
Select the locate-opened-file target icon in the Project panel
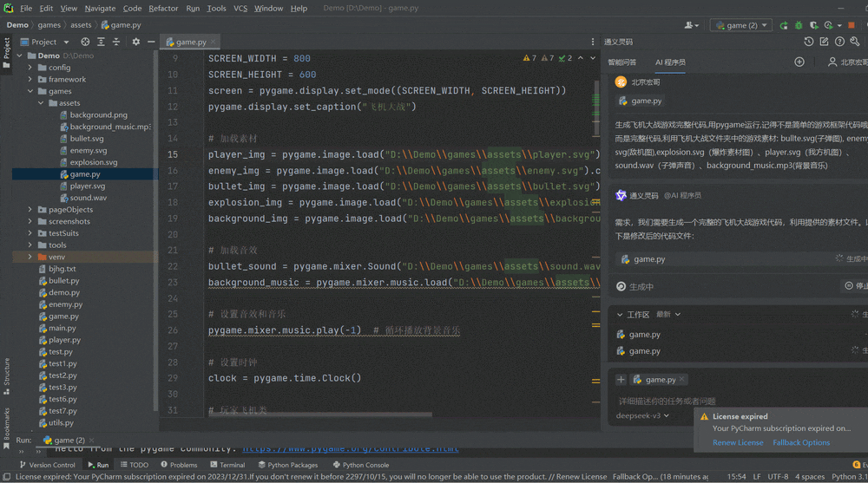85,42
